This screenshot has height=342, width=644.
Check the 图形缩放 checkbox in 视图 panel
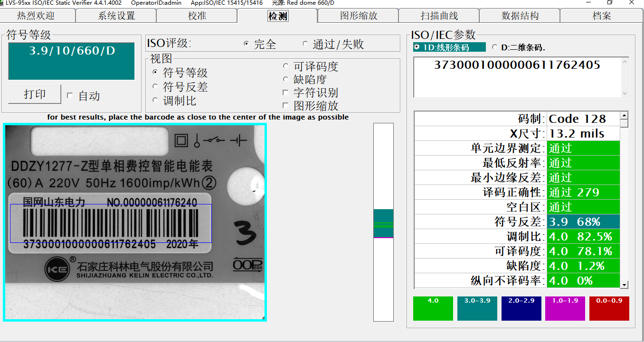pyautogui.click(x=285, y=106)
